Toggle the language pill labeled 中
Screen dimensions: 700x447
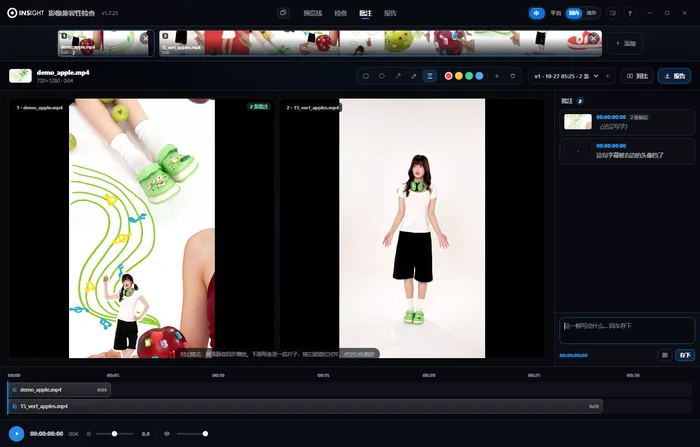click(x=537, y=13)
